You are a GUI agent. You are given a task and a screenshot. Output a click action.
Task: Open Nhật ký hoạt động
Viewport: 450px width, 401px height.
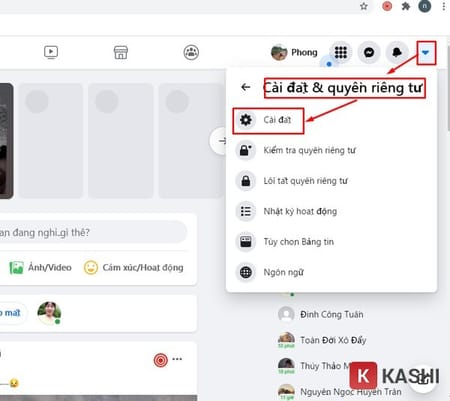pyautogui.click(x=332, y=211)
